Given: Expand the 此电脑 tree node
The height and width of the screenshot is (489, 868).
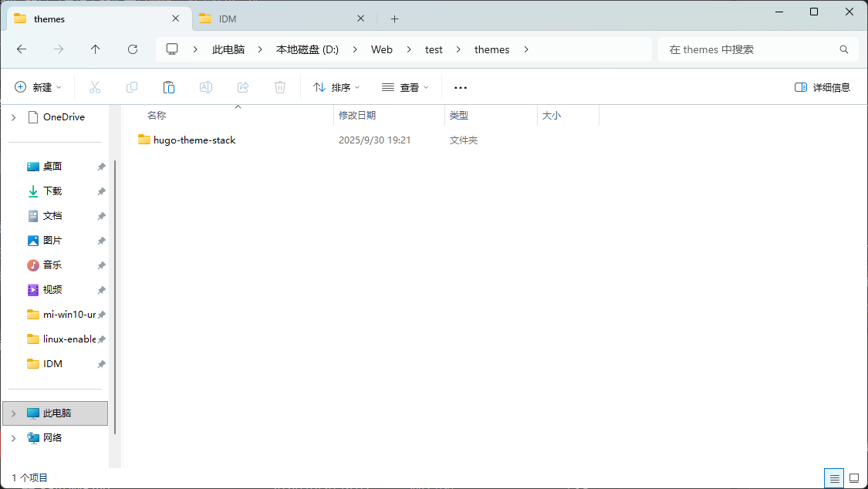Looking at the screenshot, I should coord(13,413).
